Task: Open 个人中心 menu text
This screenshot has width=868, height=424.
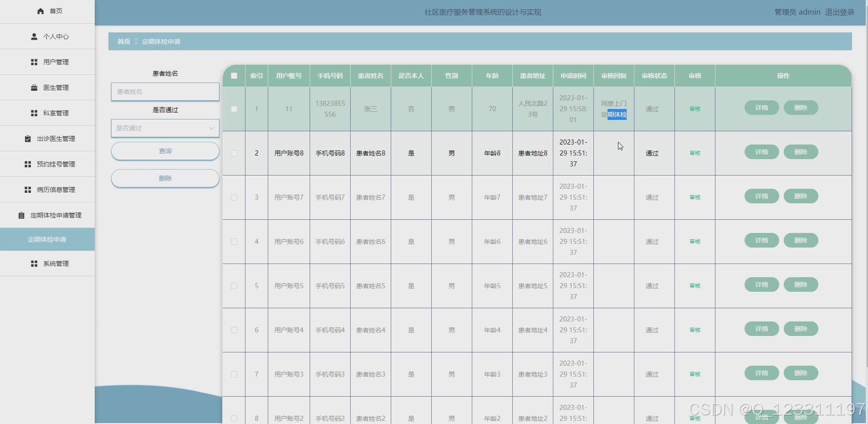Action: click(x=56, y=36)
